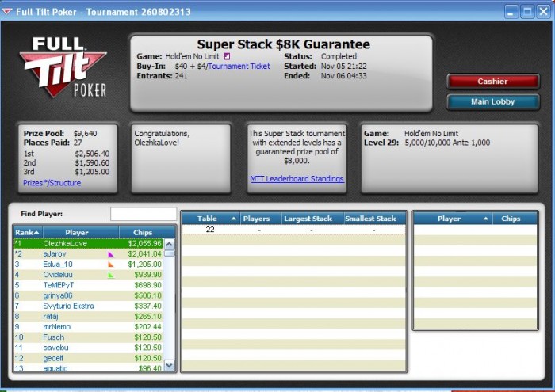Click the orange flag icon beside Edua_10
555x392 pixels.
tap(111, 265)
